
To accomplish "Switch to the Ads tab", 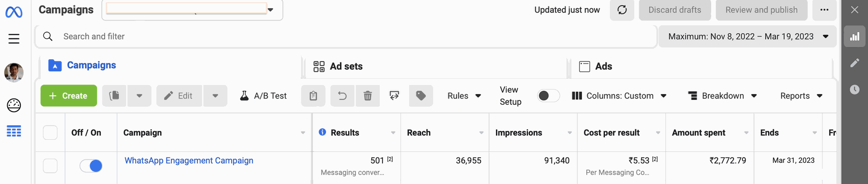I will (596, 66).
